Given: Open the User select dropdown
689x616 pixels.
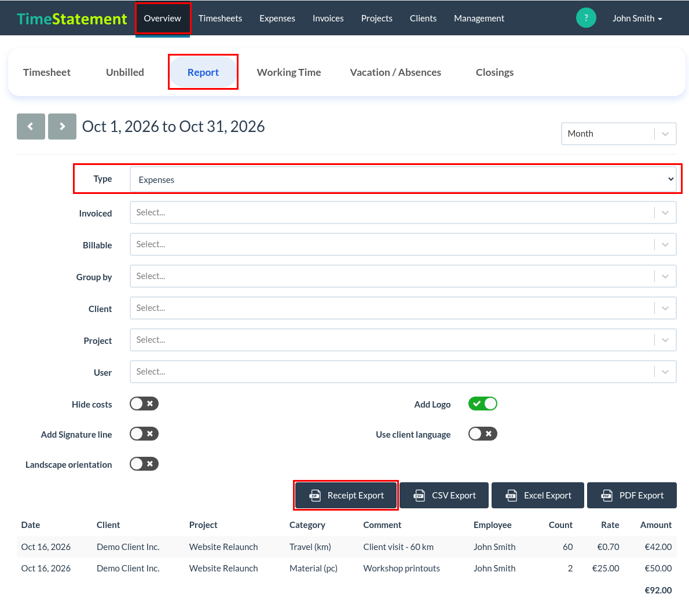Looking at the screenshot, I should [403, 372].
